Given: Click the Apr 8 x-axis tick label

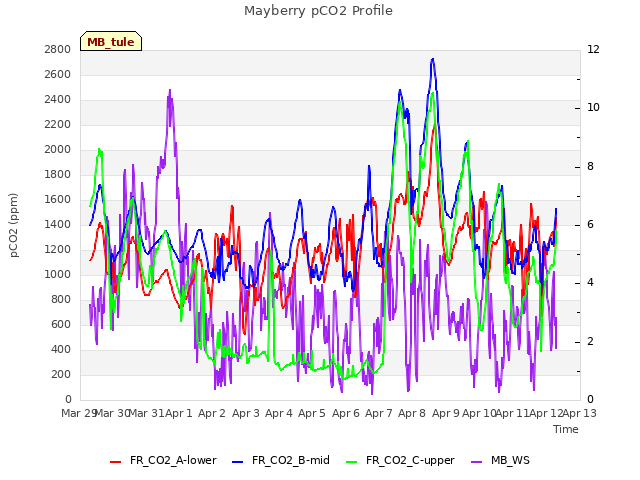Looking at the screenshot, I should [x=412, y=413].
